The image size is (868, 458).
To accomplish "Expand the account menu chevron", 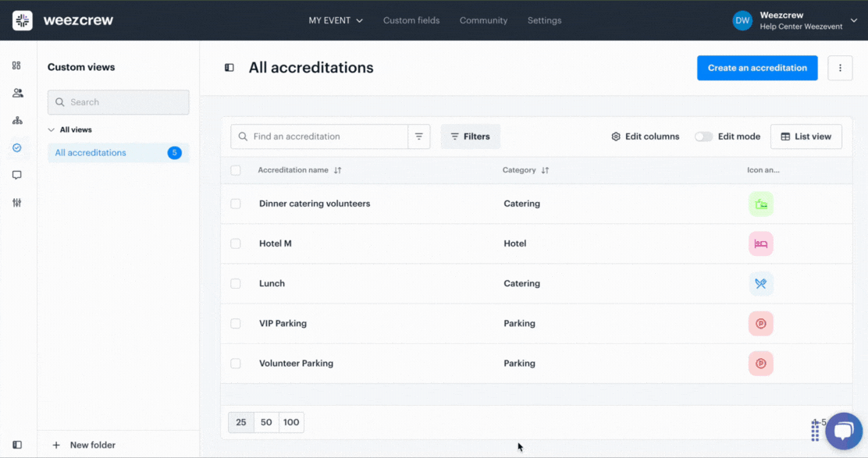I will pos(854,20).
